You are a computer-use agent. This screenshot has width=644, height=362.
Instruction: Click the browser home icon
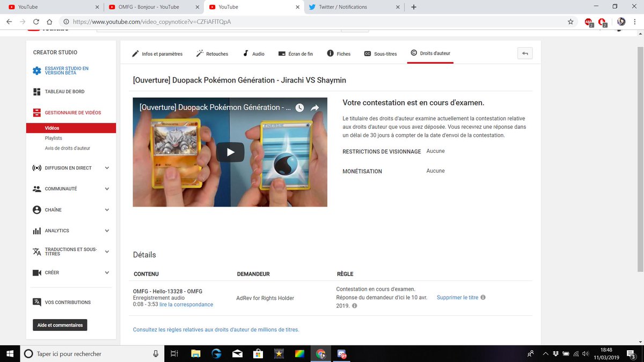tap(49, 22)
